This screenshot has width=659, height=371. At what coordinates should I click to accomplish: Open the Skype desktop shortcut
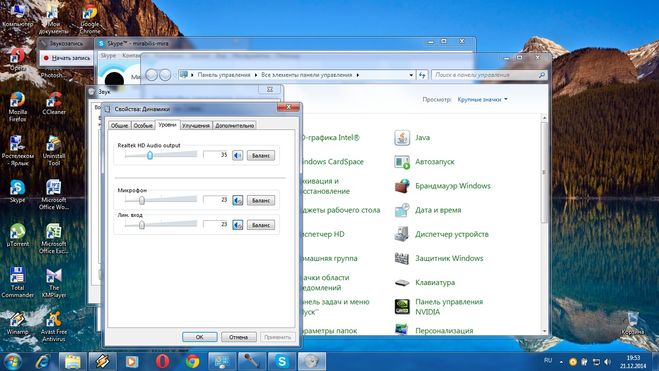coord(17,191)
